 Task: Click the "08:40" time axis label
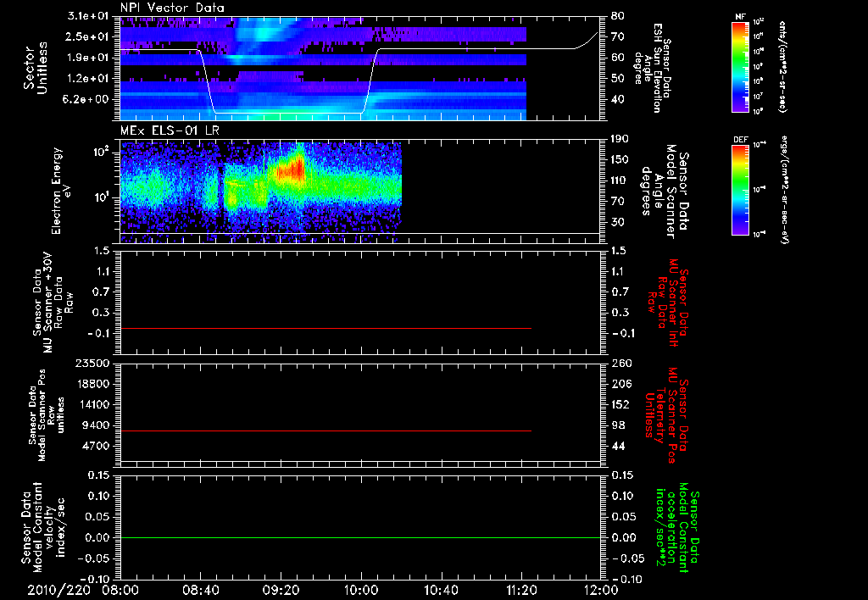[x=200, y=591]
